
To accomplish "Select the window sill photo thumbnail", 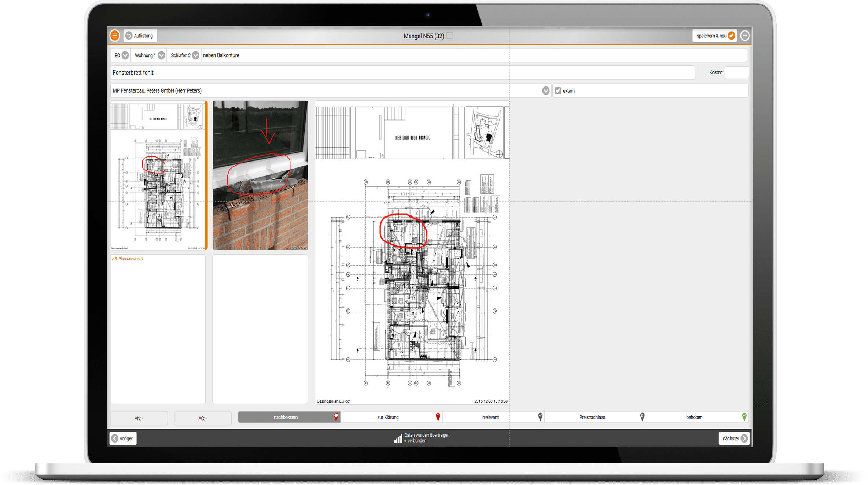I will pyautogui.click(x=260, y=175).
